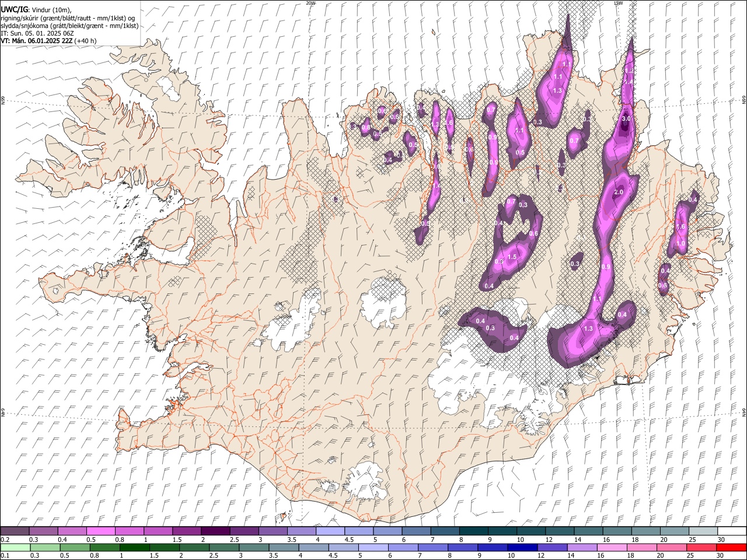Click the 'IT: Sun. 05. 01. 2025 06Z' initial time
The width and height of the screenshot is (747, 560).
(x=37, y=33)
